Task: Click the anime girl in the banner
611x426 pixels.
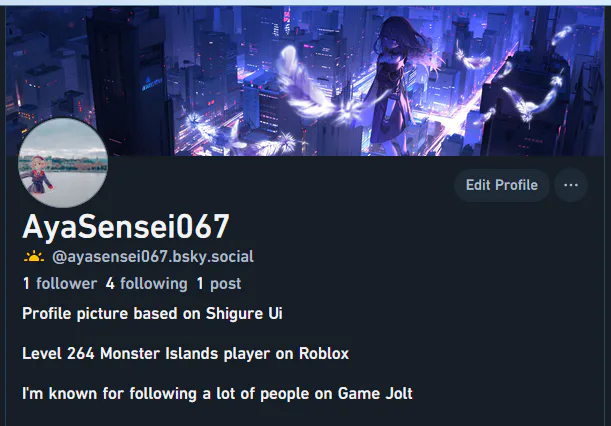Action: 396,84
